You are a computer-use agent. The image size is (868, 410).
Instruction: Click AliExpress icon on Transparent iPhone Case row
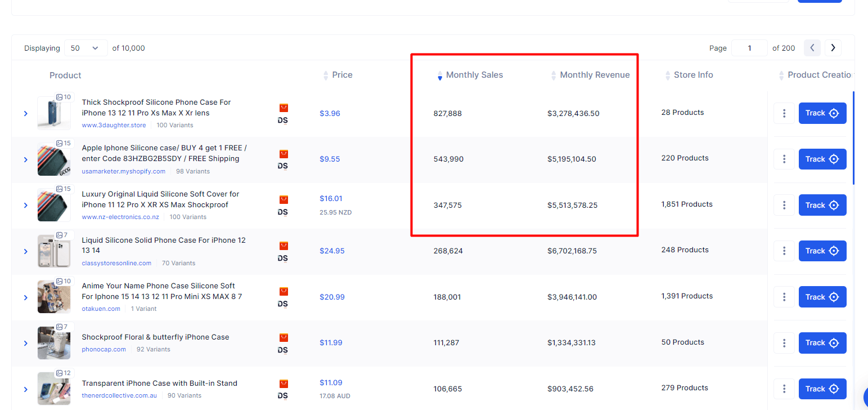(x=284, y=384)
